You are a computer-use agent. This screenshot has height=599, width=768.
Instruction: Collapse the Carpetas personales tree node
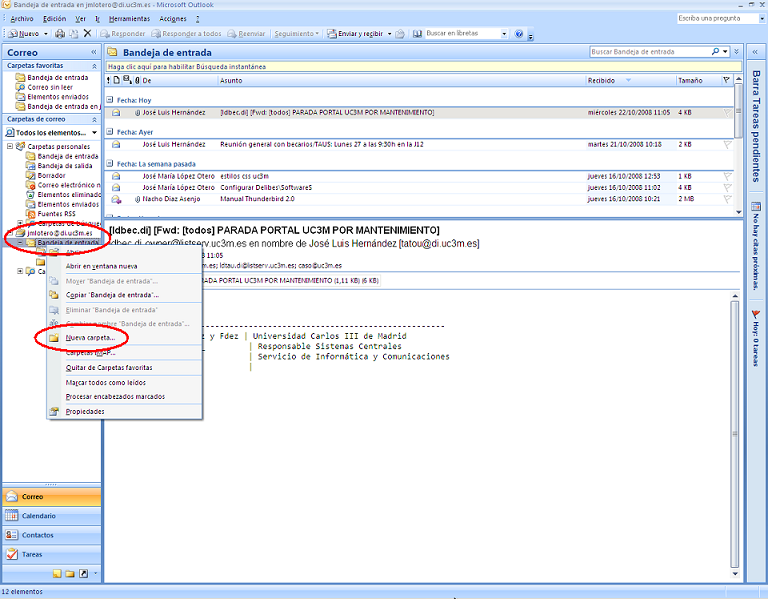pos(10,146)
